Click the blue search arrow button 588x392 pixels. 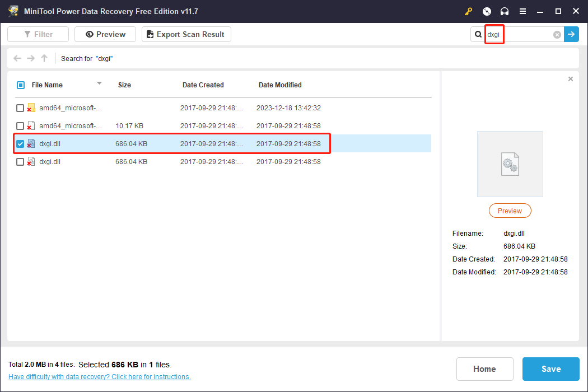[x=571, y=34]
